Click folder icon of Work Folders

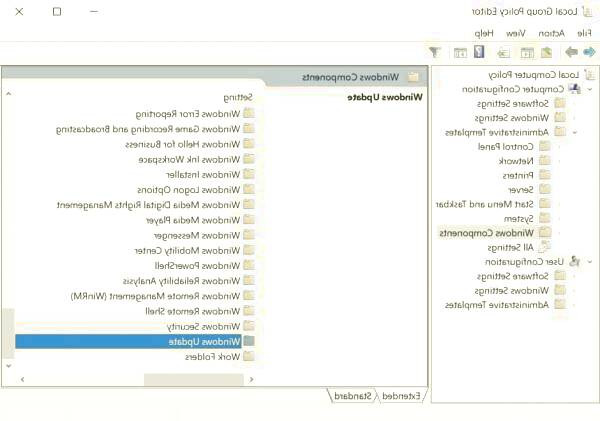[x=249, y=356]
